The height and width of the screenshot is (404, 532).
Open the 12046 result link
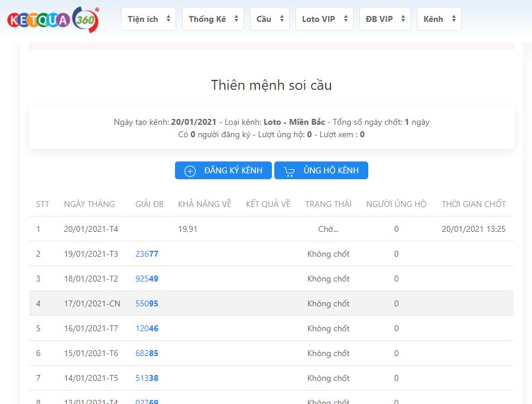(x=147, y=328)
